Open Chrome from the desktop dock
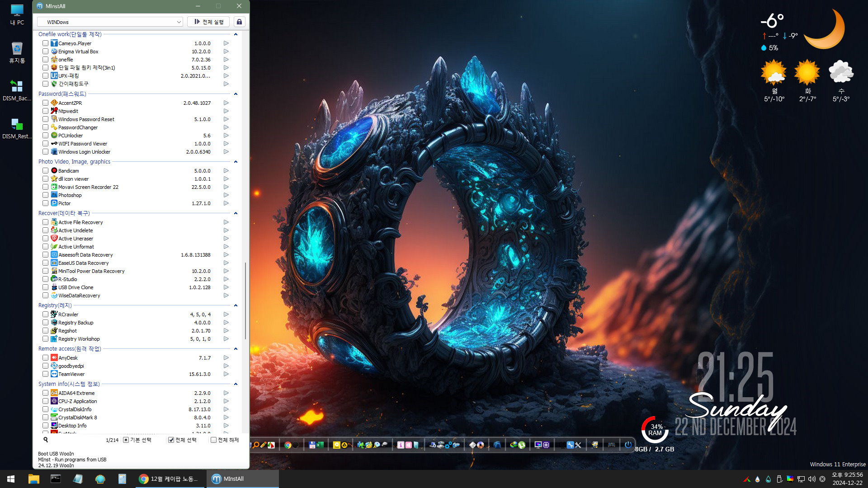Screen dimensions: 868x488 point(288,445)
